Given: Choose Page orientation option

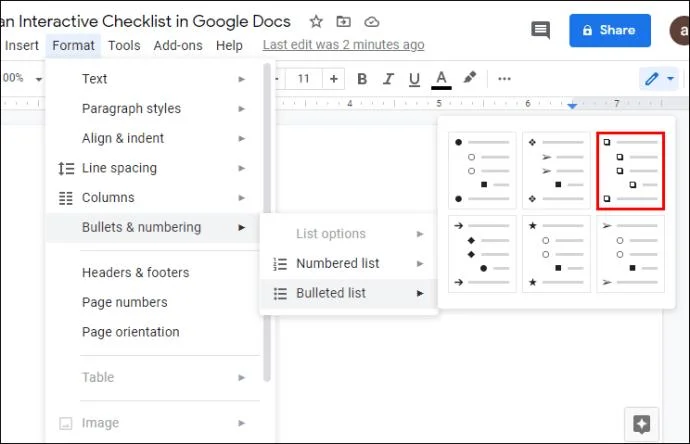Looking at the screenshot, I should (152, 332).
